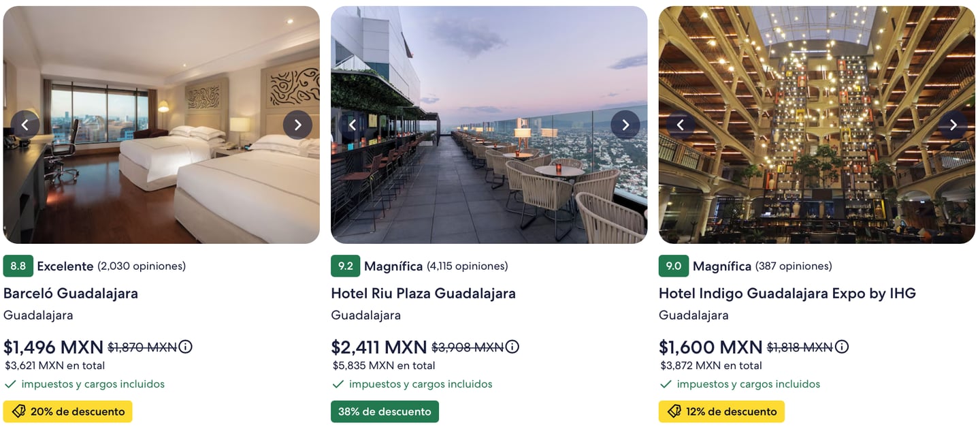Image resolution: width=980 pixels, height=436 pixels.
Task: Open price info icon for Barceló Guadalajara
Action: 185,347
